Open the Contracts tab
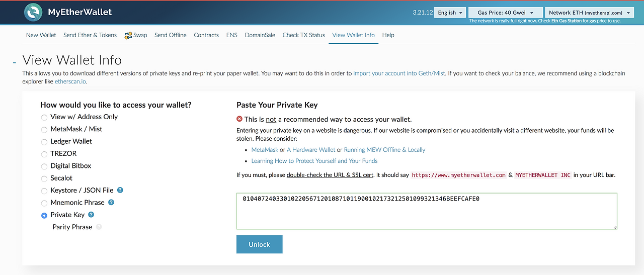The width and height of the screenshot is (644, 275). pyautogui.click(x=206, y=35)
